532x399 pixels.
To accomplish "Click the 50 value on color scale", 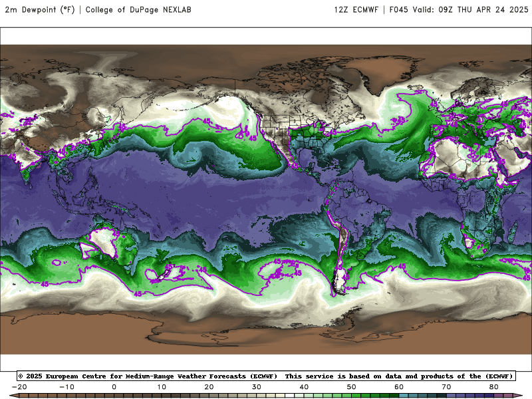I will (352, 387).
